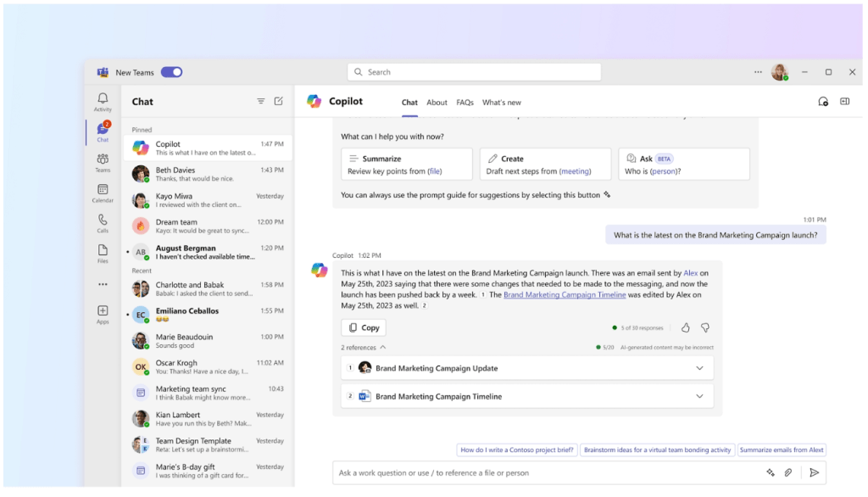Give thumbs up to Copilot response

[686, 327]
